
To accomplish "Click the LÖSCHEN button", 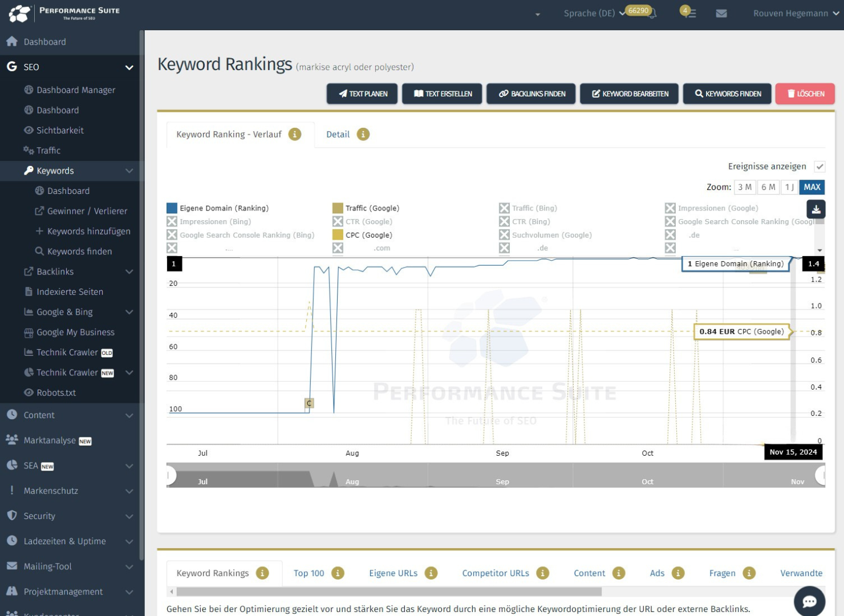I will point(805,94).
